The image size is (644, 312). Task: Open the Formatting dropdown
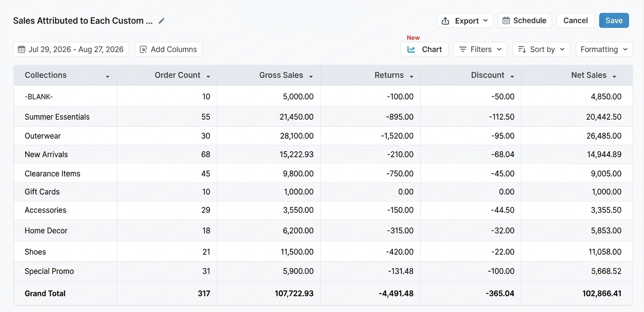click(x=604, y=49)
